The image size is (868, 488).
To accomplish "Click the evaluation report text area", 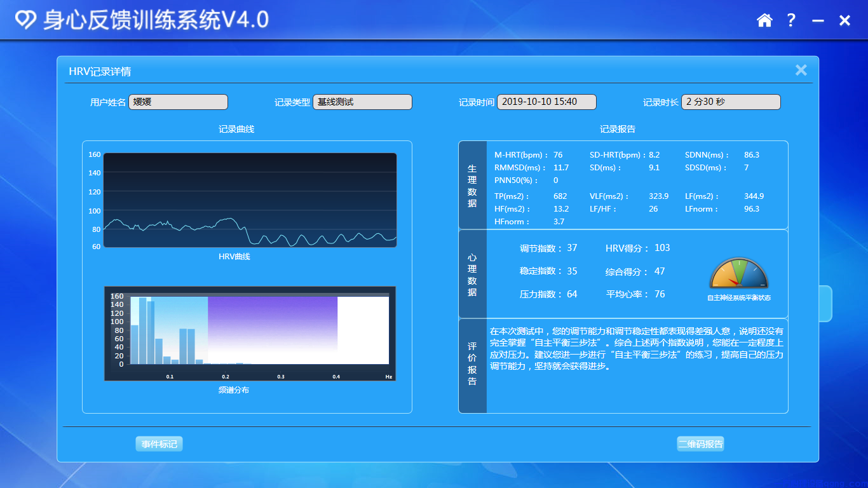I will pos(637,365).
